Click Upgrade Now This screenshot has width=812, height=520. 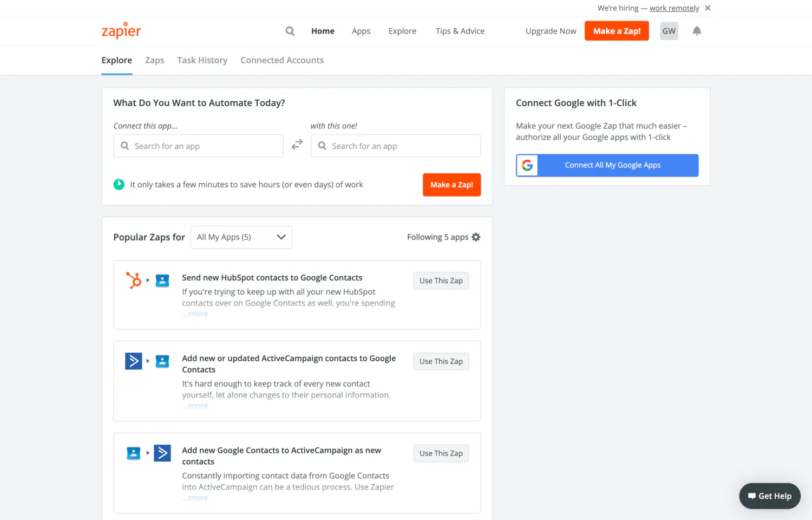(551, 31)
